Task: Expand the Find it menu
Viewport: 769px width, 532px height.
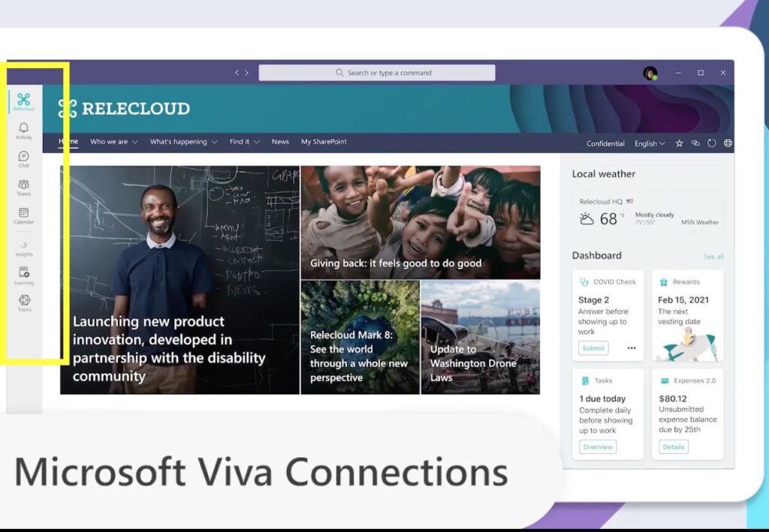Action: coord(244,142)
